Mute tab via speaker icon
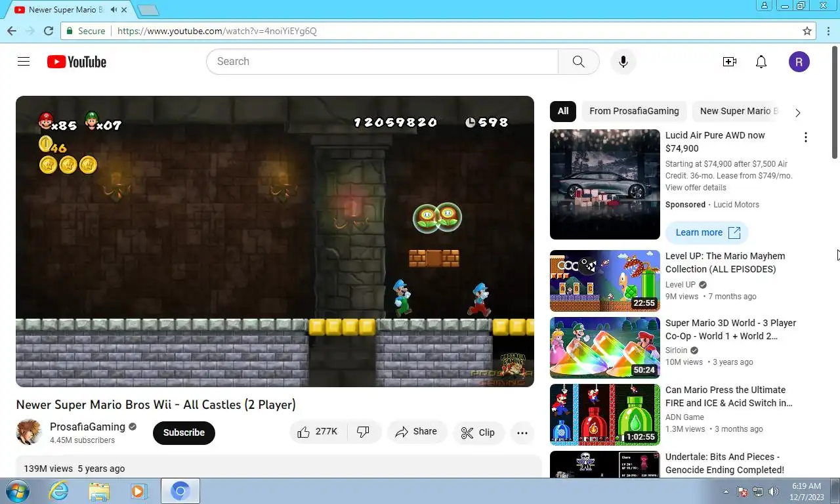This screenshot has width=840, height=504. point(114,10)
